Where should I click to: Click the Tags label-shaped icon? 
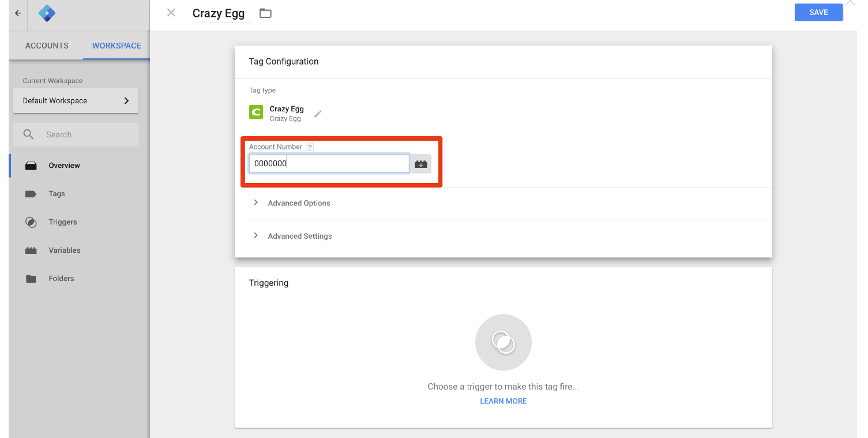coord(31,194)
